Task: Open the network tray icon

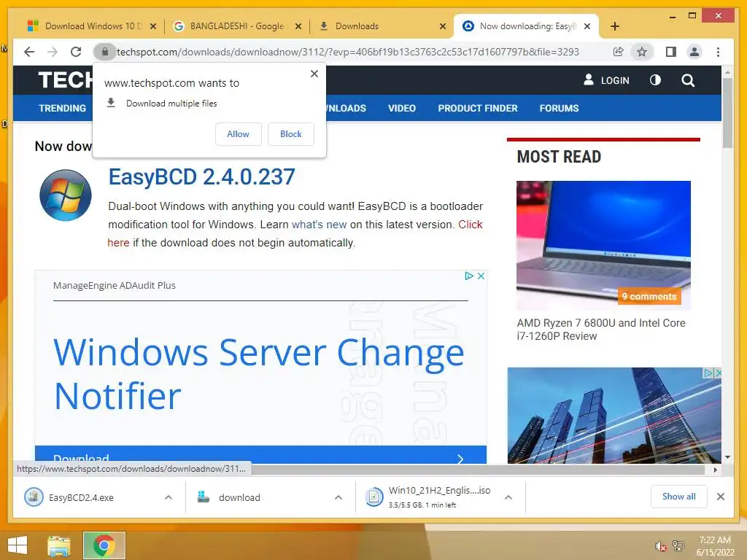Action: tap(678, 546)
